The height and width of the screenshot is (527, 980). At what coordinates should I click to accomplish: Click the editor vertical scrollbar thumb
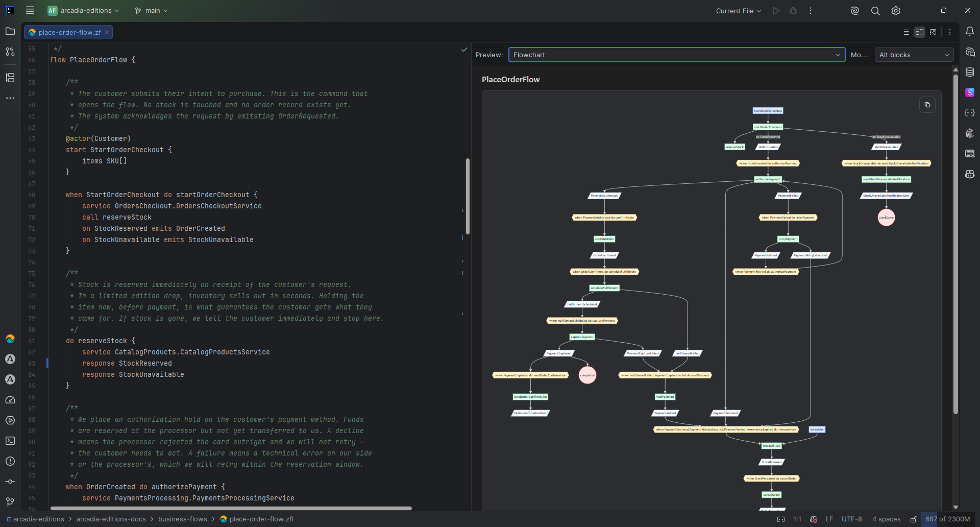pos(468,197)
